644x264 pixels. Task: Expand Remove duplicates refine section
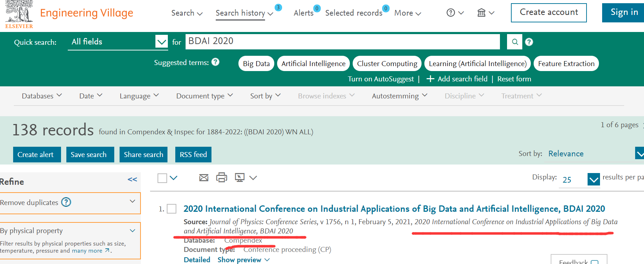[x=132, y=201]
